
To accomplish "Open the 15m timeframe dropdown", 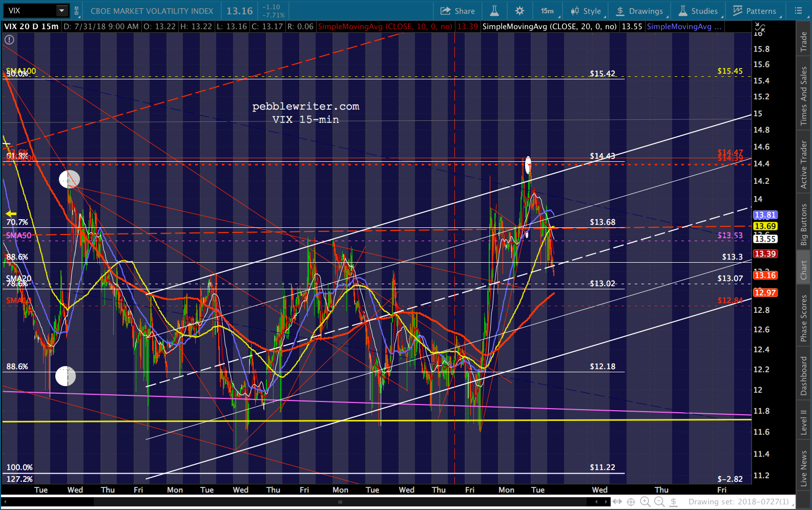I will 547,11.
